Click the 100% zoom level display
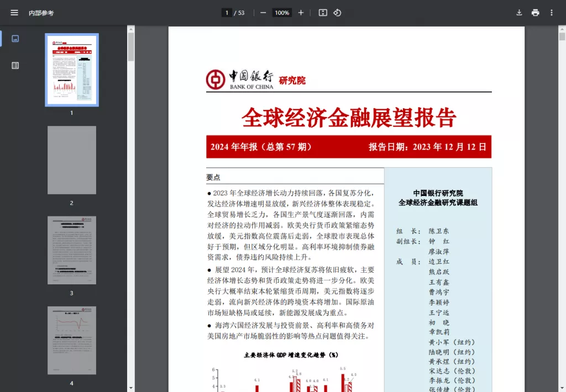 [281, 12]
